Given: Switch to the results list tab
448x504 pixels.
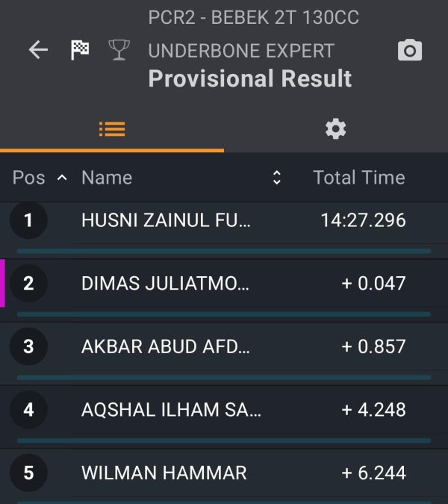Looking at the screenshot, I should (x=112, y=129).
